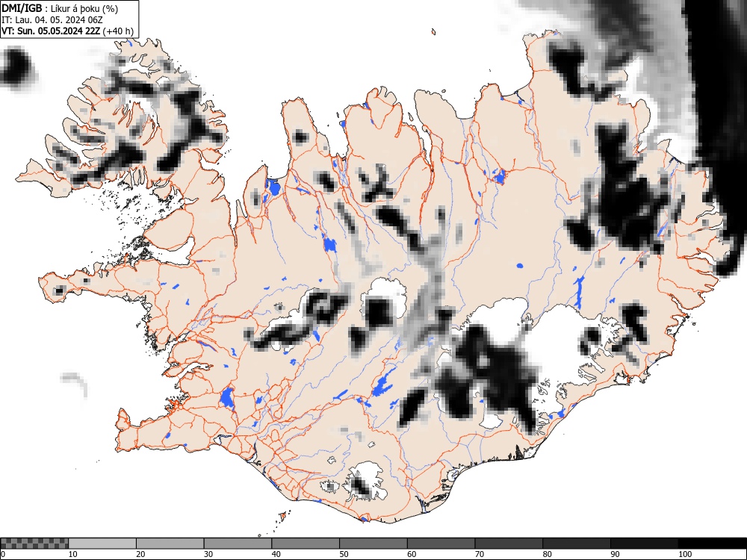Pick the 80–90 percent legend swatch

(x=576, y=544)
